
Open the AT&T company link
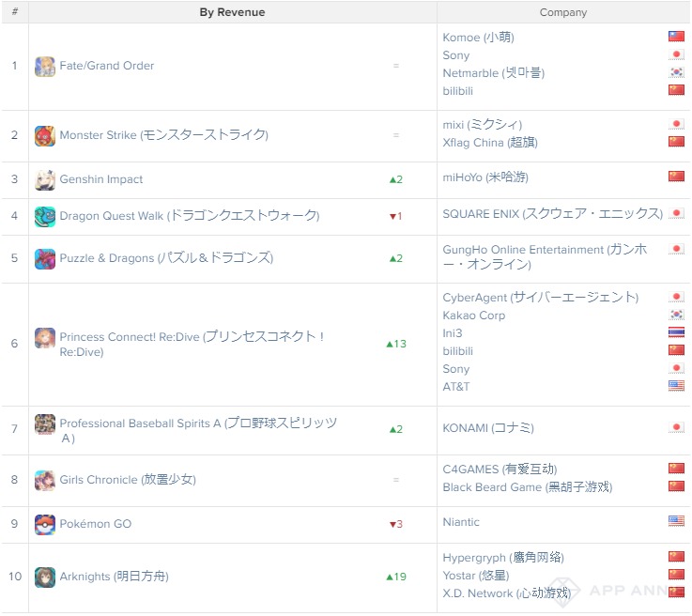[456, 387]
